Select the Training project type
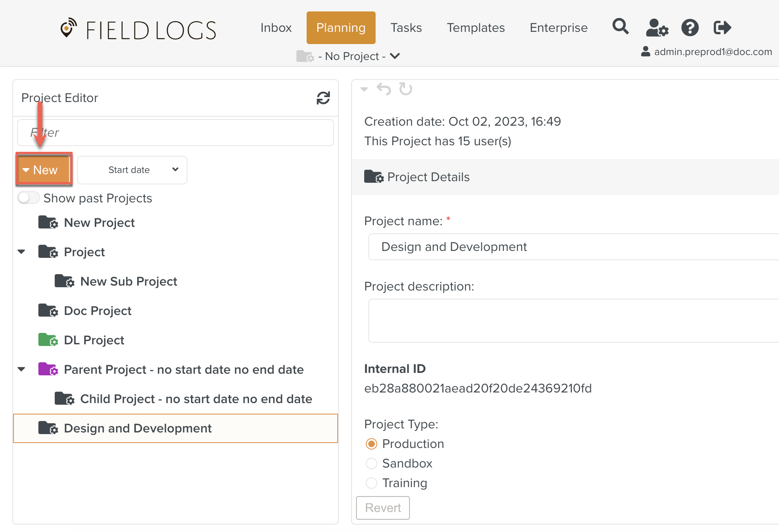This screenshot has width=779, height=532. tap(372, 483)
